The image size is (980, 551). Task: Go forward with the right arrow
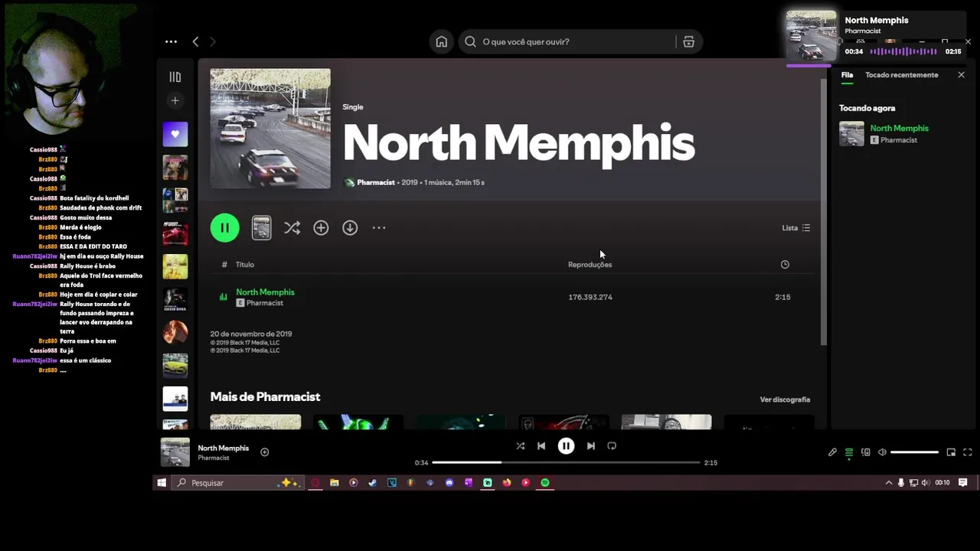213,42
